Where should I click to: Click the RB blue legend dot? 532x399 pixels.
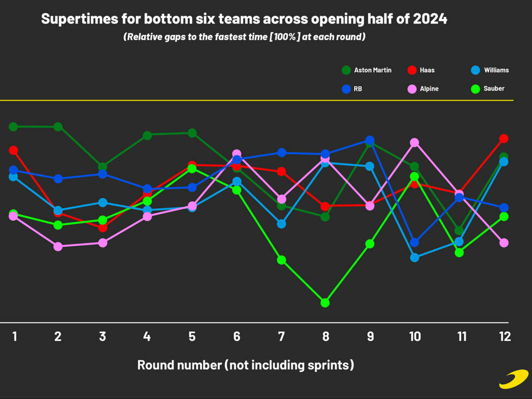(346, 89)
